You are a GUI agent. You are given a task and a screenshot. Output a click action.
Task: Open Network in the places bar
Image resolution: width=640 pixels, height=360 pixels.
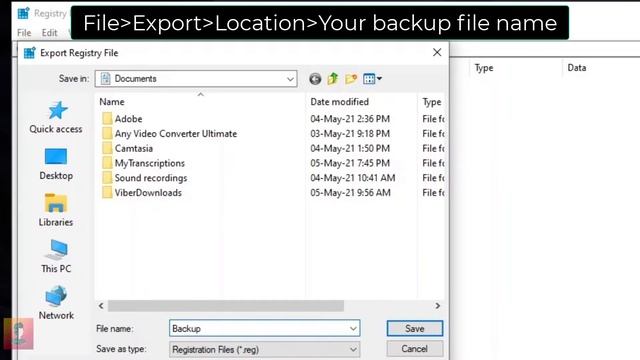click(x=56, y=303)
